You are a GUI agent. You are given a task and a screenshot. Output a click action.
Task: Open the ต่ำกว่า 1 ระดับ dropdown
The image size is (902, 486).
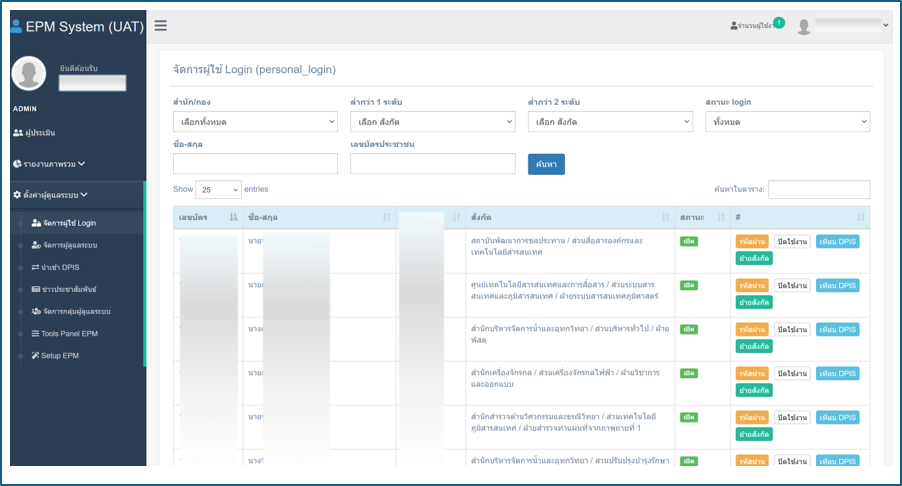tap(433, 122)
